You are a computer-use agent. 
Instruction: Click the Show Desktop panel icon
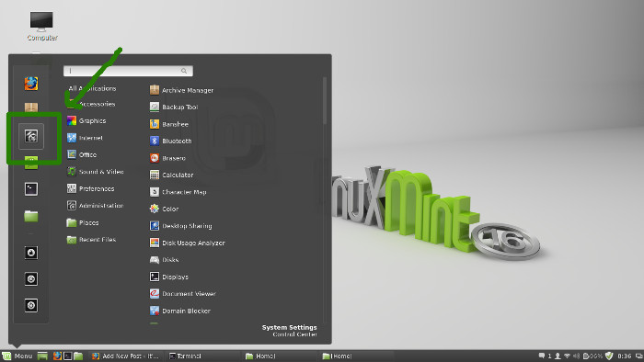click(42, 356)
